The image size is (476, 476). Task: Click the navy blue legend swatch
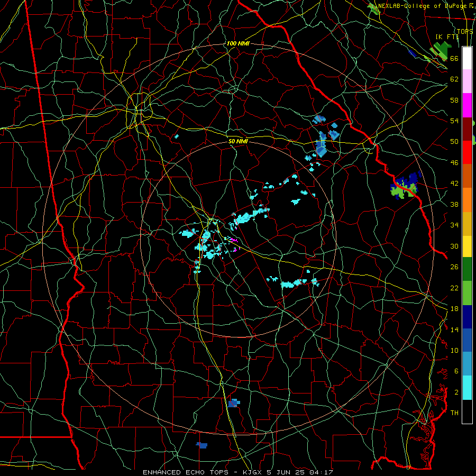(467, 317)
